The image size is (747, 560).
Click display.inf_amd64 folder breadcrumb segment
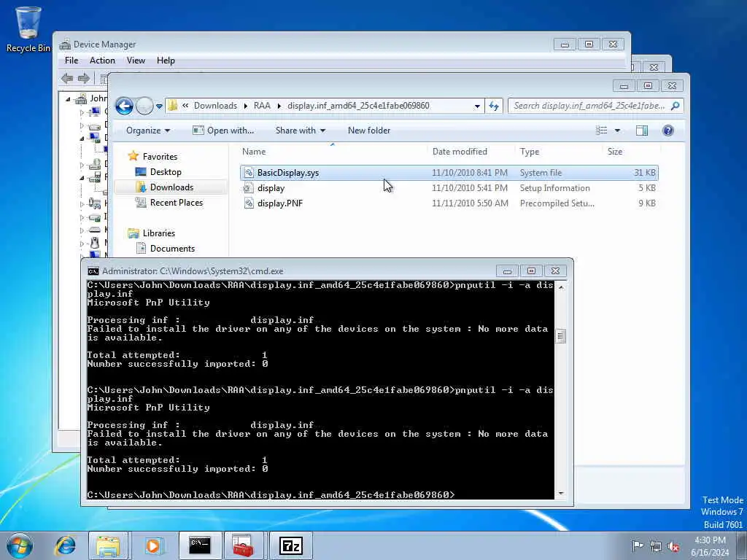click(358, 106)
